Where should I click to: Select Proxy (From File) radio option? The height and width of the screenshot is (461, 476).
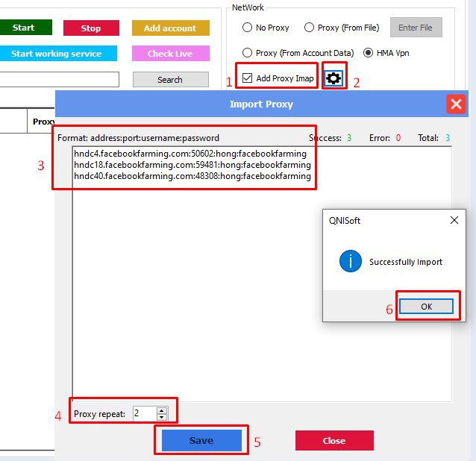point(309,28)
